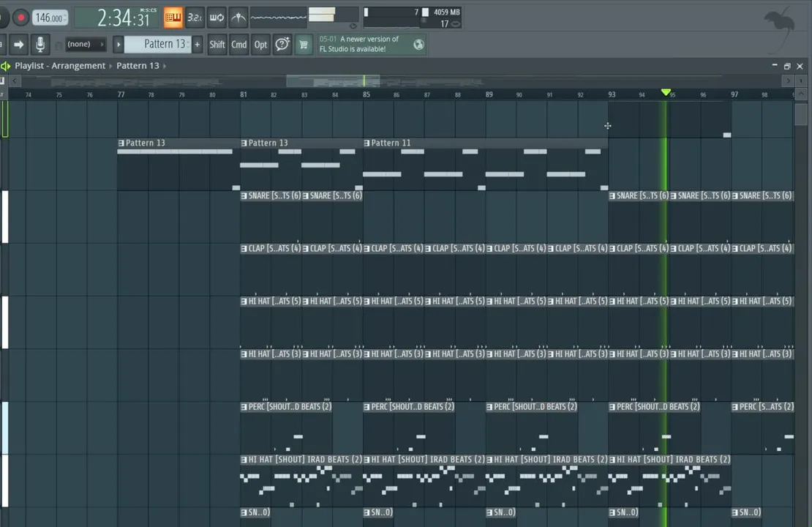
Task: Click the Opt modifier button
Action: pos(260,45)
